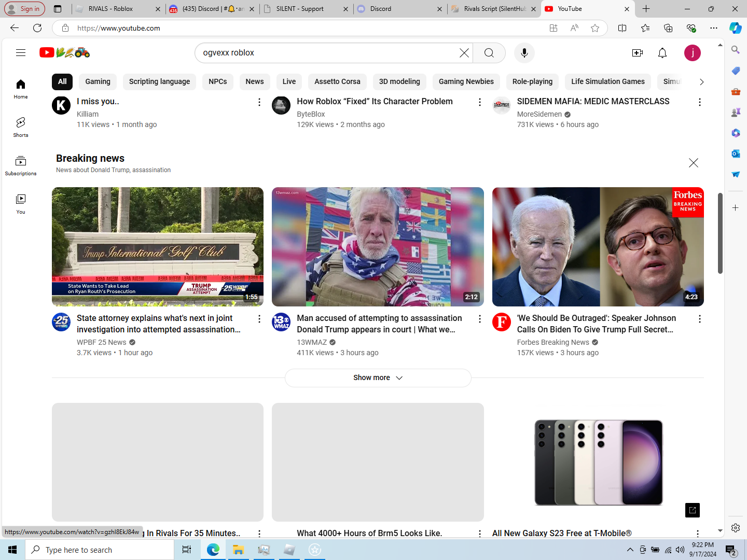Open WPBF 25 News channel link

coord(102,342)
